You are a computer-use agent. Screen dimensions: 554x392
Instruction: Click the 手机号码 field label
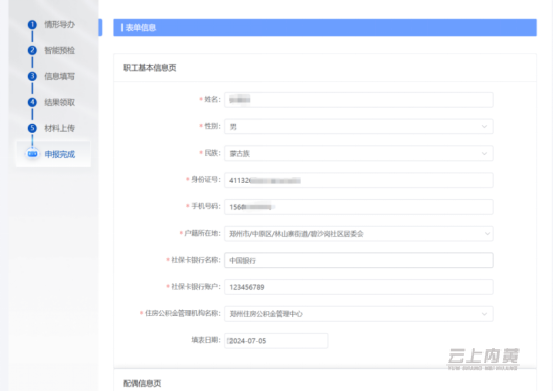tap(206, 206)
